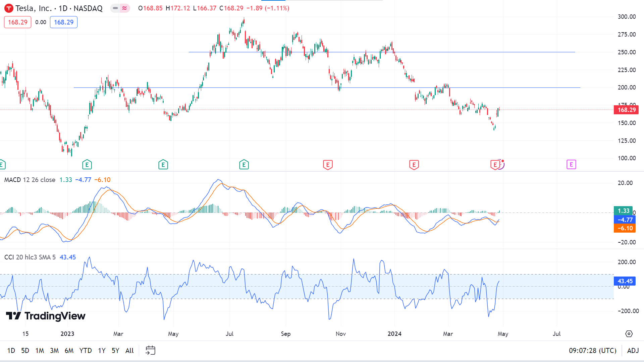Image resolution: width=644 pixels, height=362 pixels.
Task: Click the low value L166.37 in header
Action: [x=205, y=8]
